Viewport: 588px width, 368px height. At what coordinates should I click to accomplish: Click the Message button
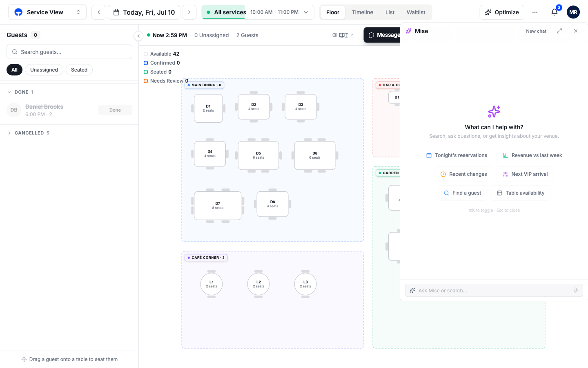[x=382, y=35]
